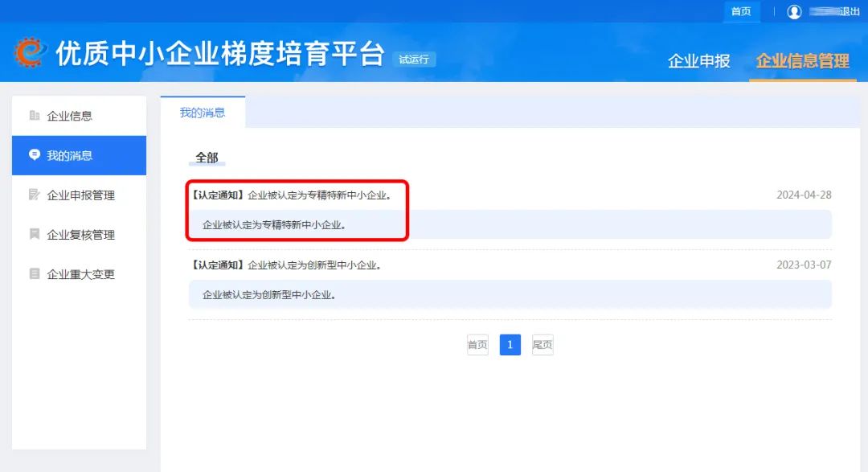The width and height of the screenshot is (868, 472).
Task: Click the 企业重大变更 document icon
Action: point(34,273)
